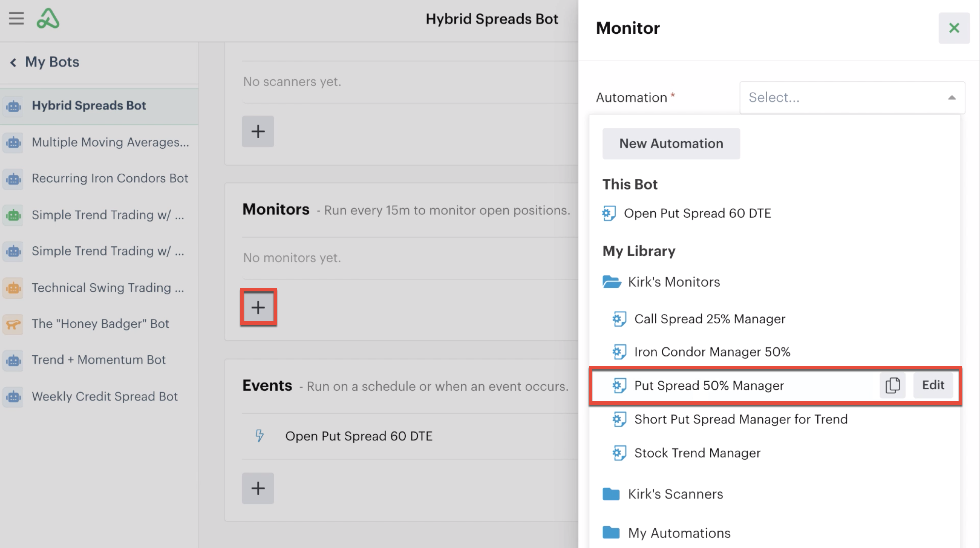
Task: Open the hamburger menu
Action: pos(16,18)
